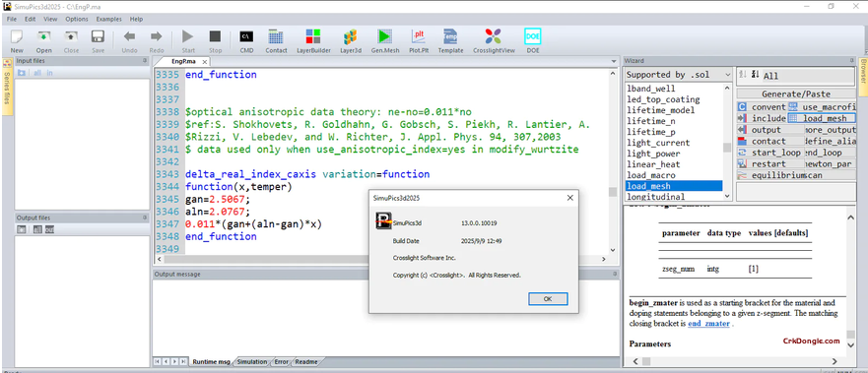The image size is (868, 373).
Task: Click the 'out' icon in Output files toolbar
Action: tap(49, 230)
